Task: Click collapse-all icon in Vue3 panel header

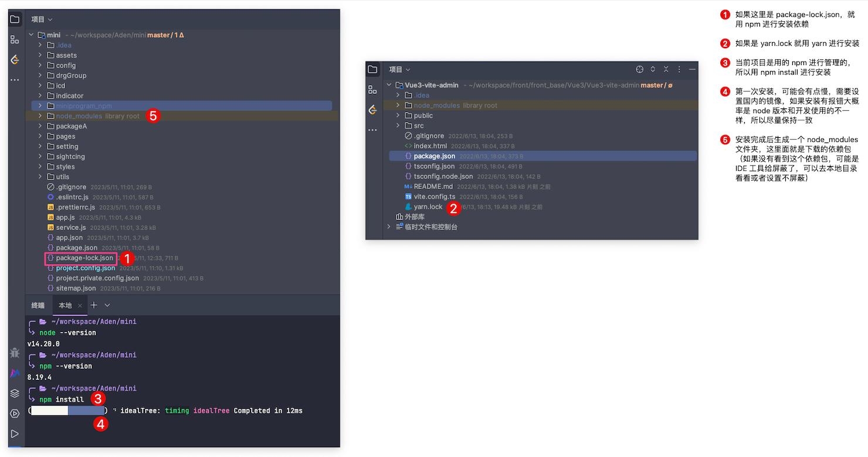Action: (x=666, y=69)
